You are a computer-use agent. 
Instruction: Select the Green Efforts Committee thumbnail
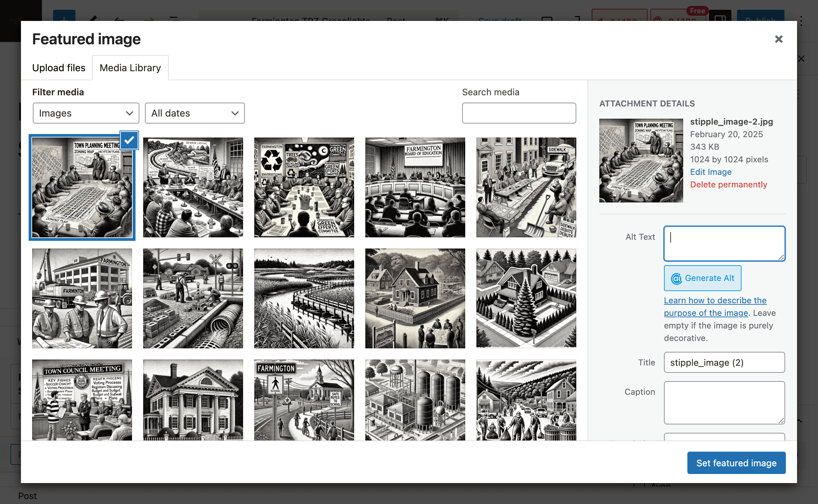pyautogui.click(x=304, y=187)
